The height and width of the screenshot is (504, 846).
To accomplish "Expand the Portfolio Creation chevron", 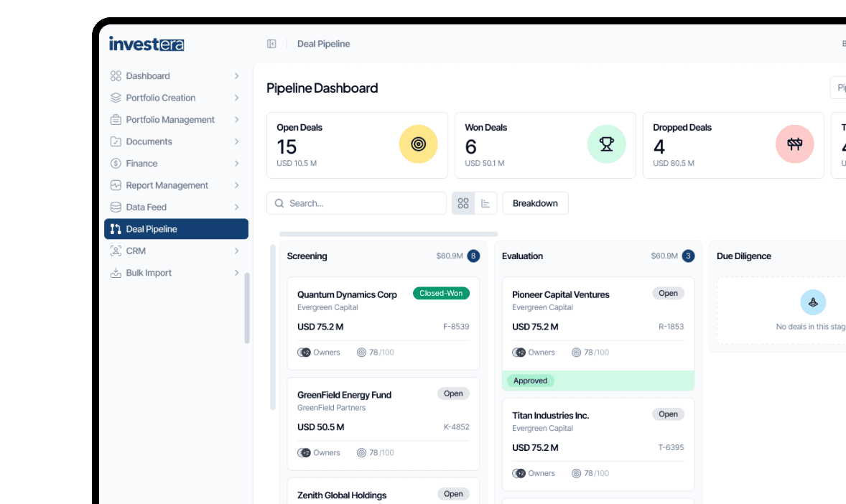I will coord(236,98).
